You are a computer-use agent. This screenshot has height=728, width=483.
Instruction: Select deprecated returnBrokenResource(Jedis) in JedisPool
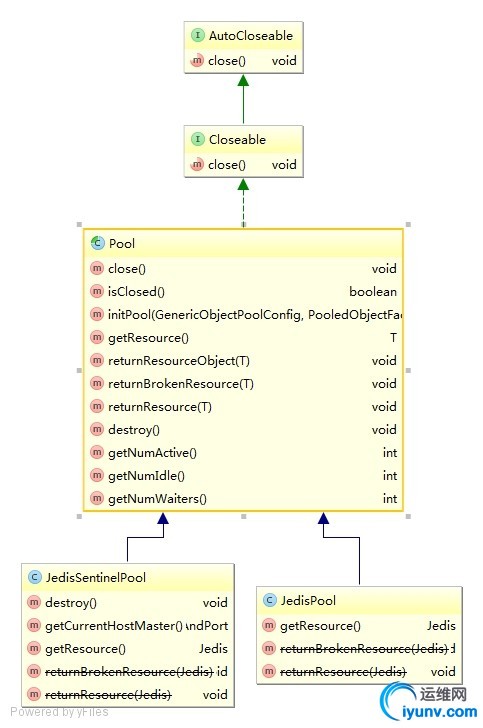coord(365,649)
